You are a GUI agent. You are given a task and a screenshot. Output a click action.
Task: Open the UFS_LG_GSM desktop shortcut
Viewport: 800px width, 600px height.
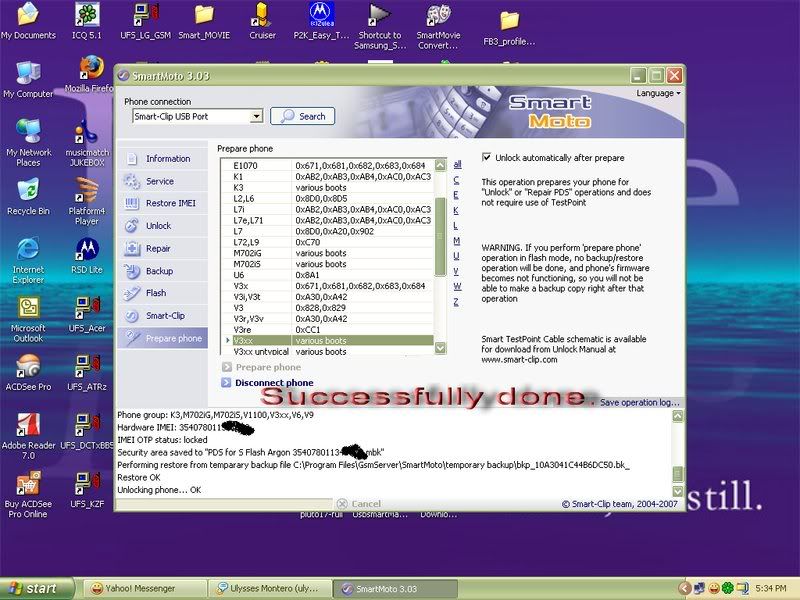(145, 21)
